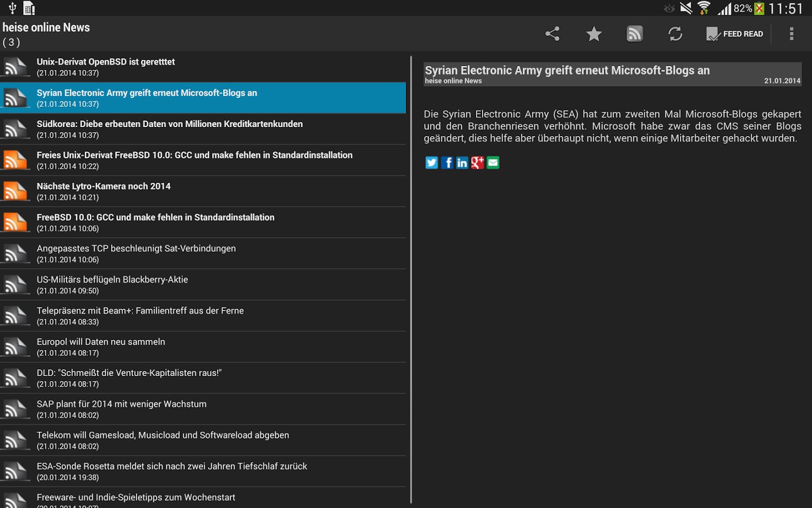Viewport: 812px width, 508px height.
Task: Share article via Facebook icon
Action: click(x=447, y=163)
